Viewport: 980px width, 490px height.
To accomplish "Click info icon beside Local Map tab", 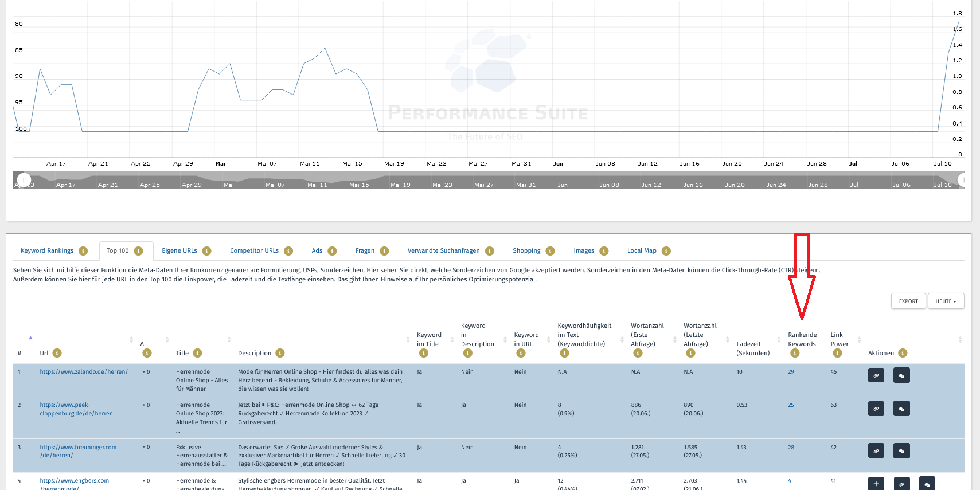I will (x=666, y=251).
